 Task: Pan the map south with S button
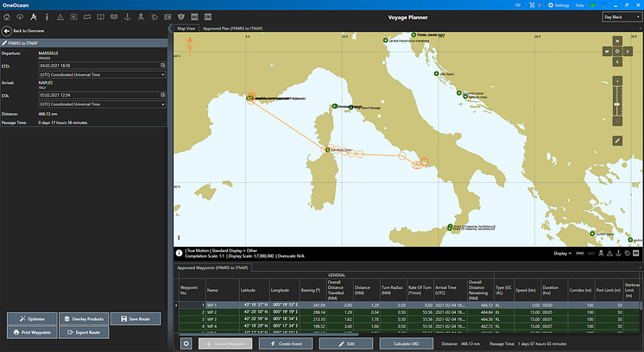click(x=617, y=62)
